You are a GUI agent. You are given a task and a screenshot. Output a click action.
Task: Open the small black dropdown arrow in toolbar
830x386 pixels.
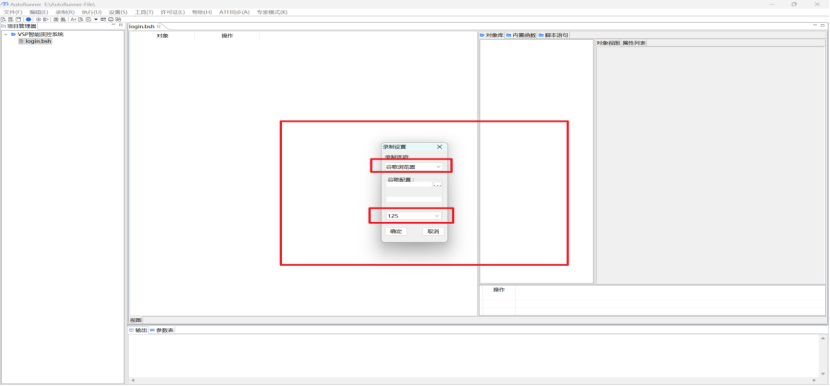coord(96,19)
